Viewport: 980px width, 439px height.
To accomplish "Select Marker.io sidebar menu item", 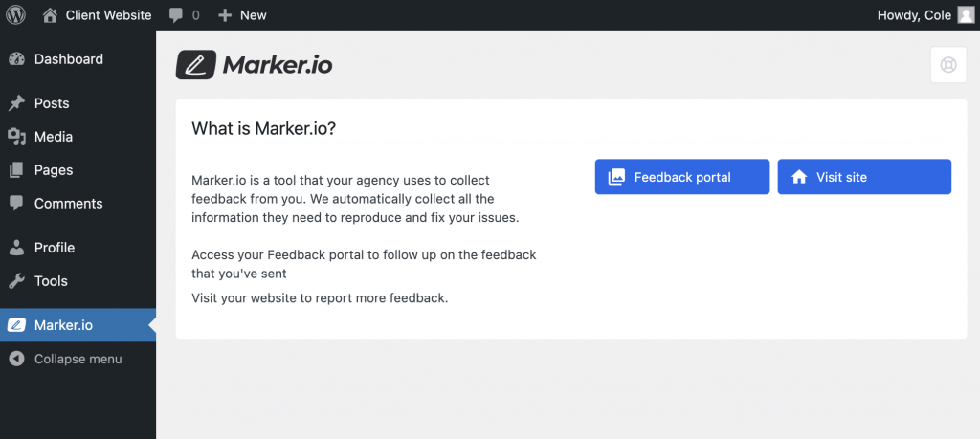I will pyautogui.click(x=78, y=325).
